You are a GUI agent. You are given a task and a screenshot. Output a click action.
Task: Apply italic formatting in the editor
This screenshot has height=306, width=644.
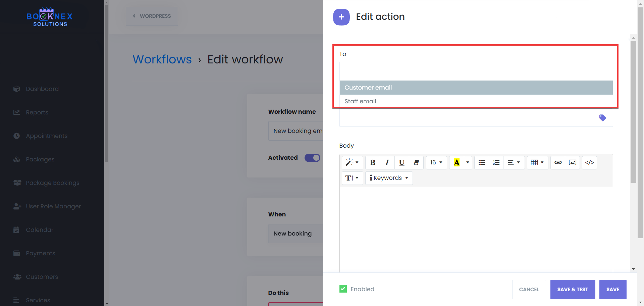click(387, 163)
